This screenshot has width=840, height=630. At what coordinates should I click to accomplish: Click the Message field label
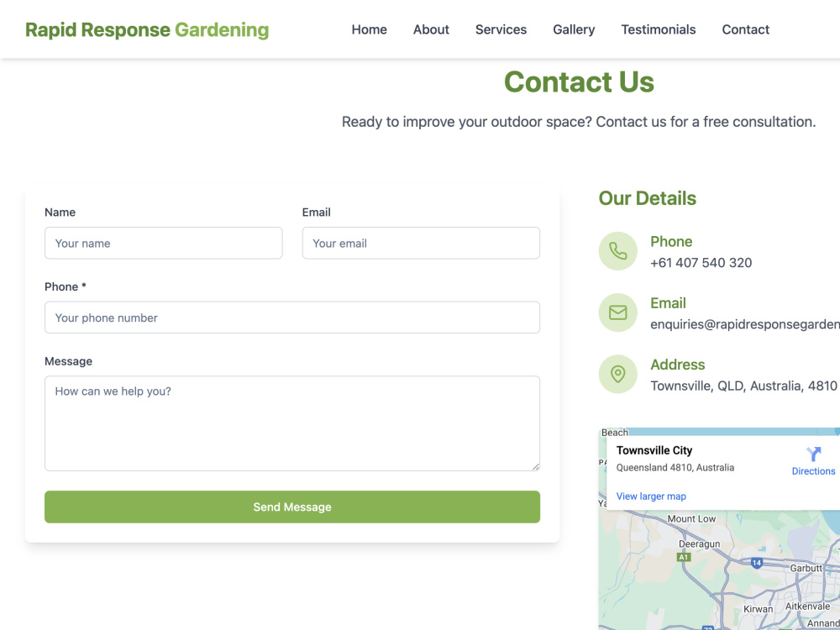pyautogui.click(x=69, y=361)
